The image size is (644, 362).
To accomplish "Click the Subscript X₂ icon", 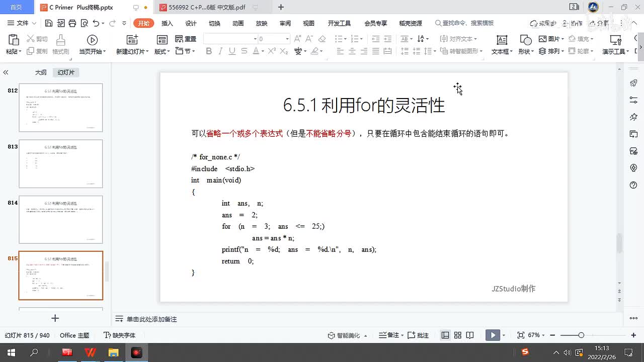I will (284, 51).
